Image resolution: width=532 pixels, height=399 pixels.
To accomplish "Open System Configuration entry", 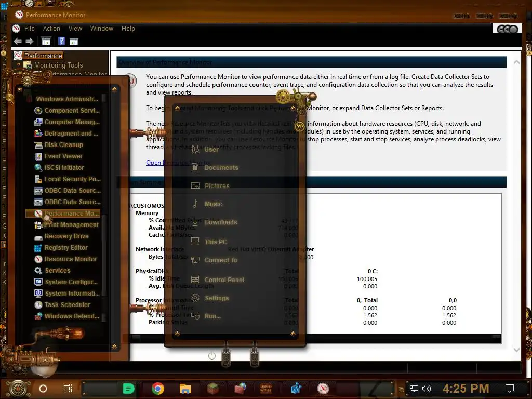I will point(66,282).
